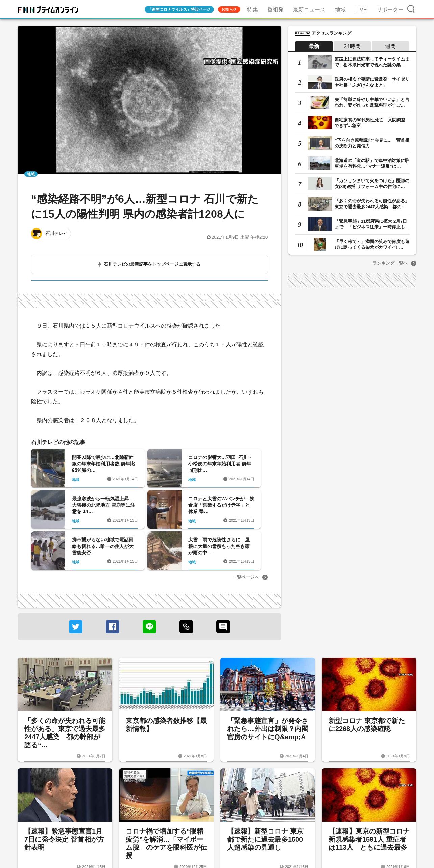This screenshot has width=434, height=868.
Task: Click arrow icon beside ランキング一覧へ
Action: click(414, 263)
